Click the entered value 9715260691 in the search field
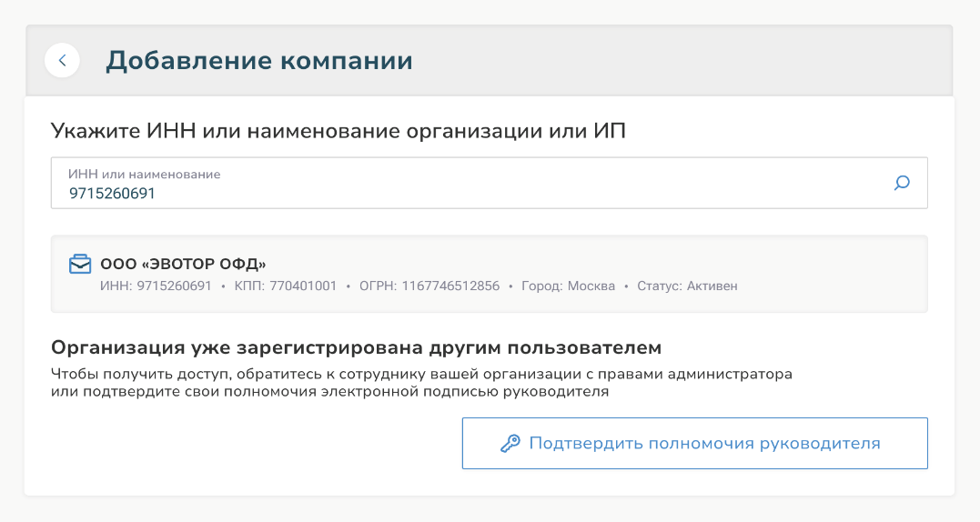980x522 pixels. point(112,194)
